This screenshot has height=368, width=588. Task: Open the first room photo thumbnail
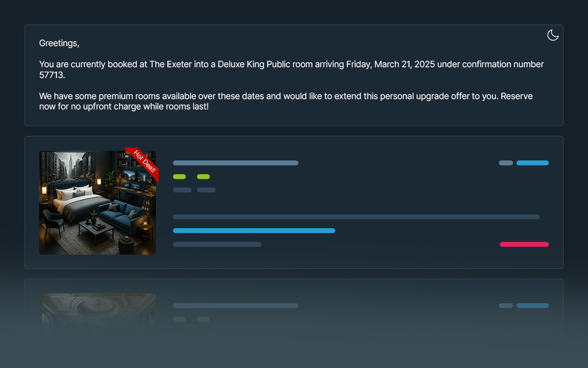point(98,203)
